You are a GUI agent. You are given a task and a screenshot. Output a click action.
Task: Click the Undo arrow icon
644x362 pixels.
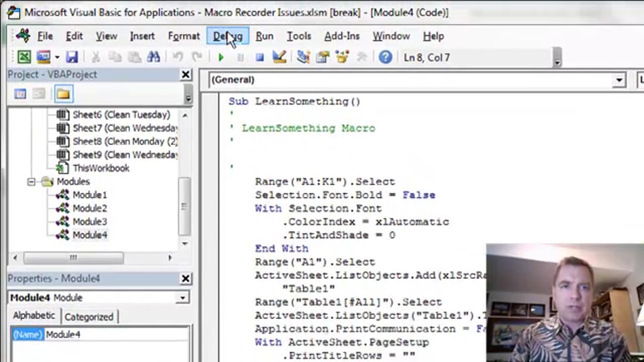177,57
